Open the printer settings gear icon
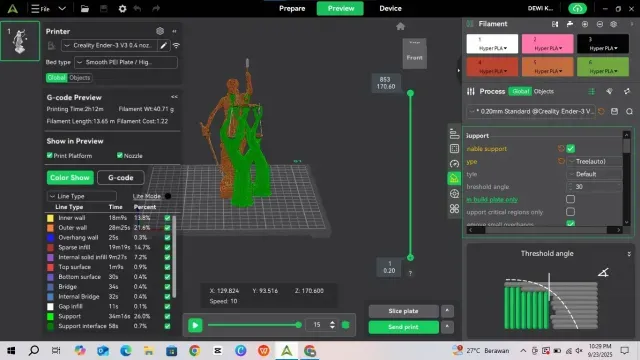Screen dimensions: 640x360 pyautogui.click(x=160, y=31)
